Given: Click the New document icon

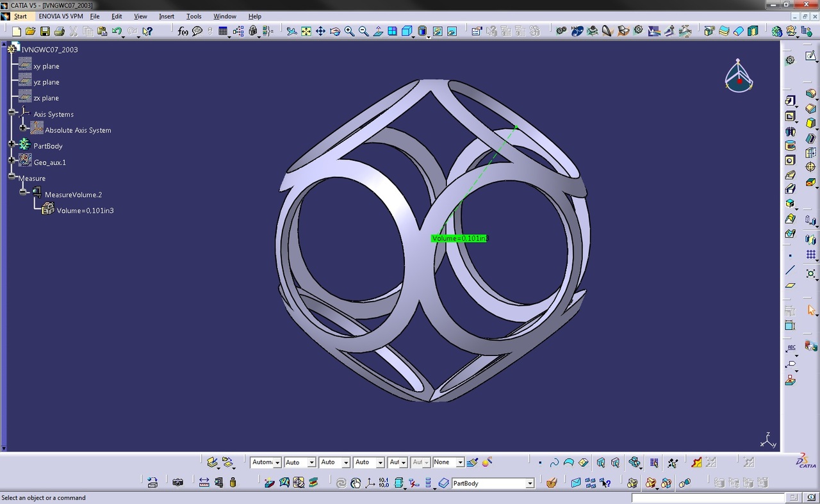Looking at the screenshot, I should tap(17, 31).
